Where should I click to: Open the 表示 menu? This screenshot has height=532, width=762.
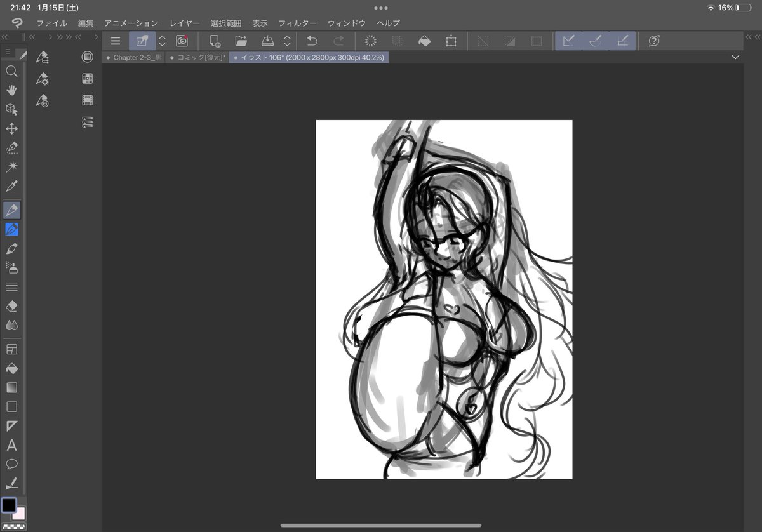pyautogui.click(x=260, y=23)
